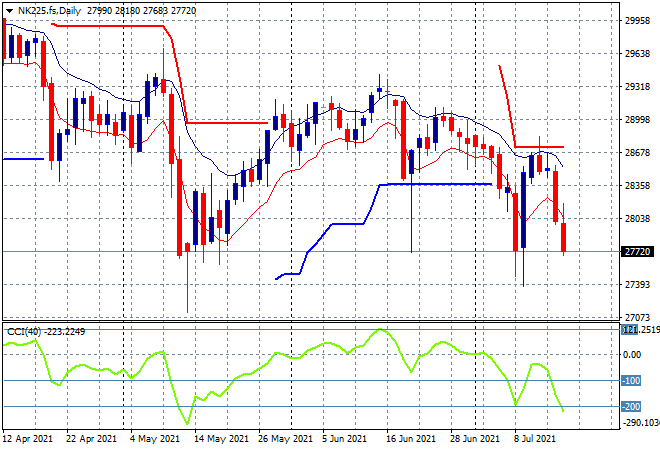The width and height of the screenshot is (660, 450).
Task: Click the CCI(40) -223.2249 indicator label
Action: [46, 332]
